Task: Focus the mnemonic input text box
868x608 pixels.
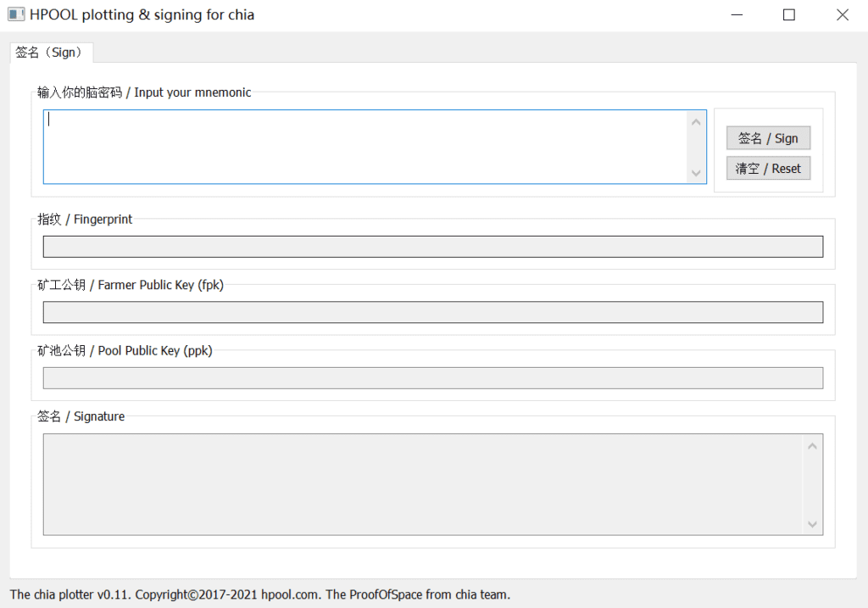Action: pyautogui.click(x=364, y=146)
